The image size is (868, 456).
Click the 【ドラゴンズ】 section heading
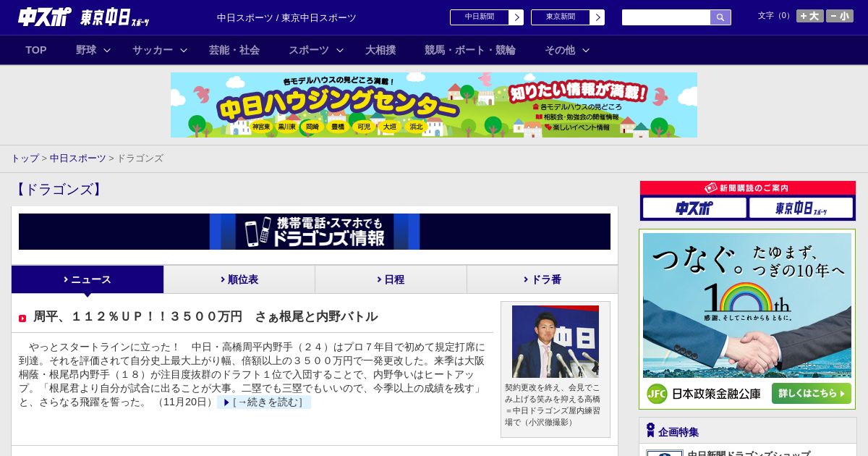coord(58,190)
